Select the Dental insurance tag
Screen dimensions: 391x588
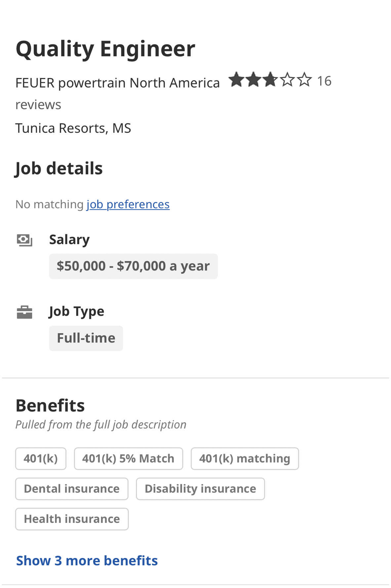72,489
